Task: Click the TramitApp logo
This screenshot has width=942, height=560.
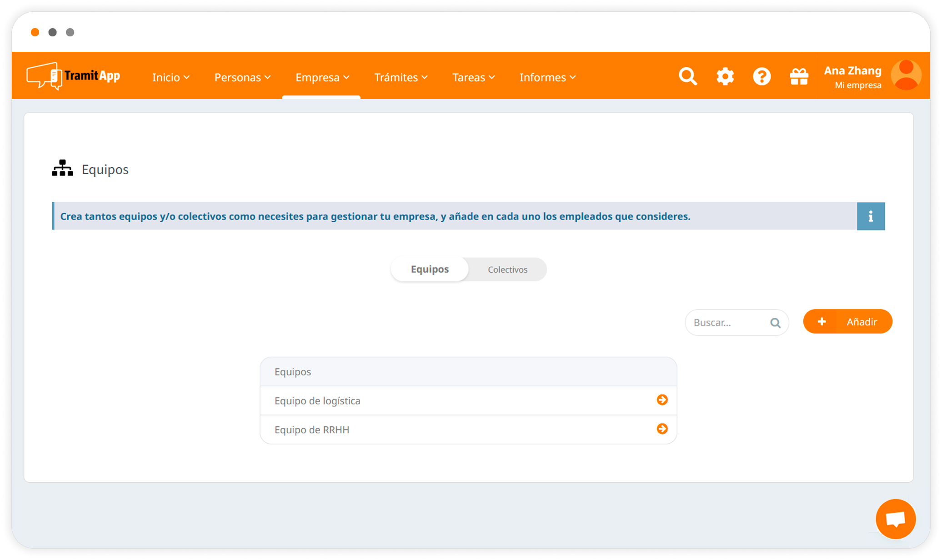Action: tap(74, 76)
